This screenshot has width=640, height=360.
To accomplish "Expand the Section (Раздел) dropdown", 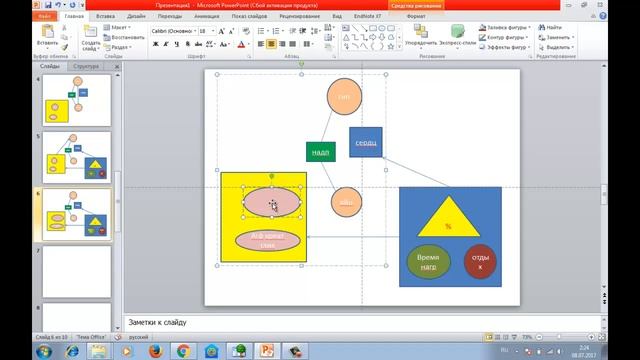I will [118, 47].
